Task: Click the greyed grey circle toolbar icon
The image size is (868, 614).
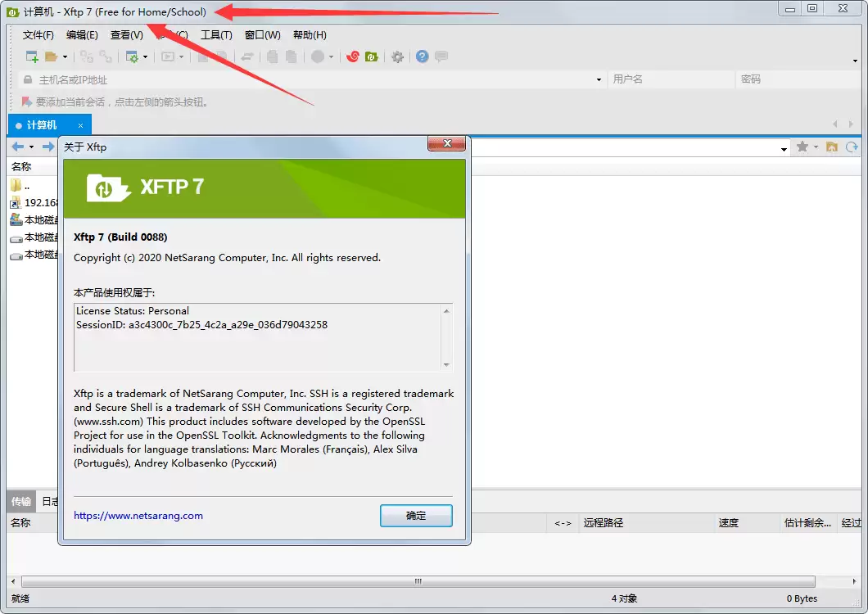Action: point(318,56)
